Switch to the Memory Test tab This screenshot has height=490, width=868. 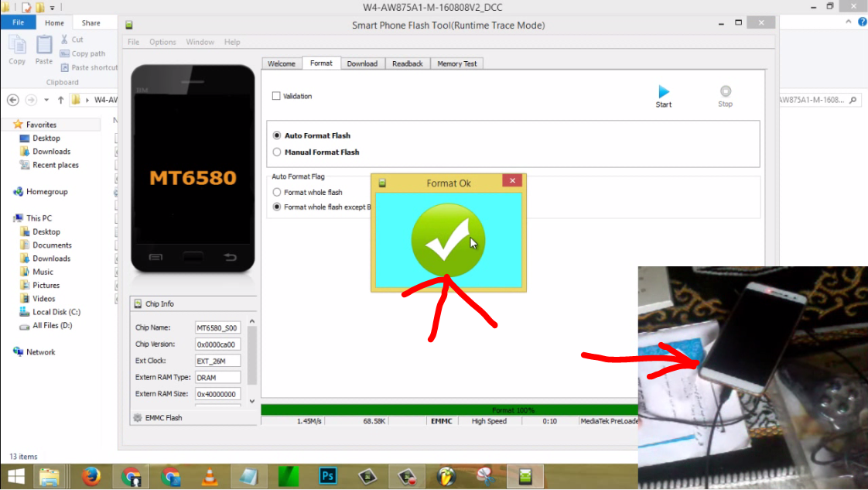coord(456,63)
